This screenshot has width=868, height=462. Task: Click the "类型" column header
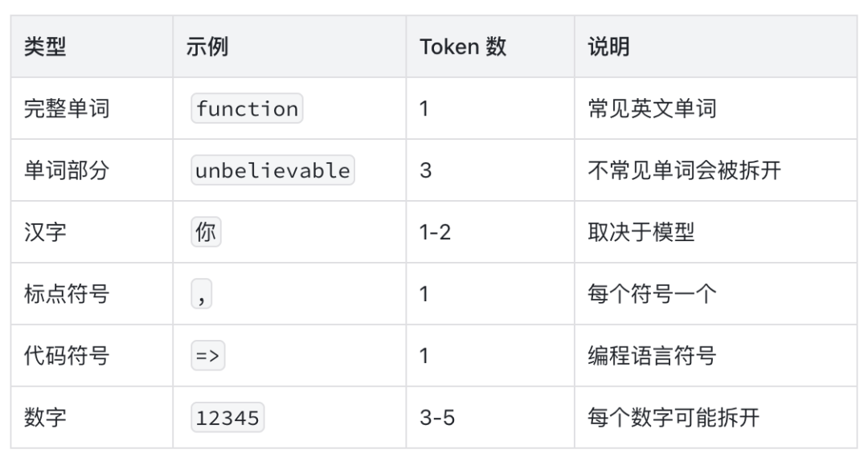coord(45,47)
